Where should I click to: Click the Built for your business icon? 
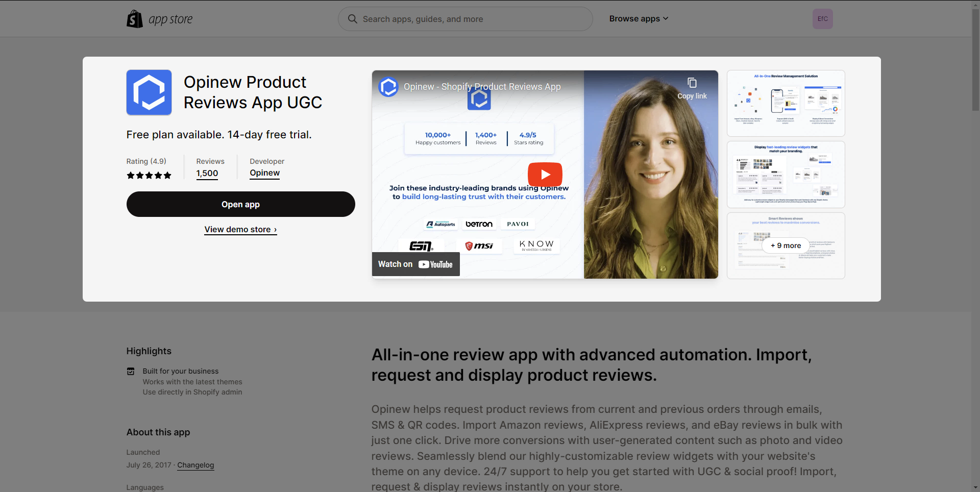(131, 371)
